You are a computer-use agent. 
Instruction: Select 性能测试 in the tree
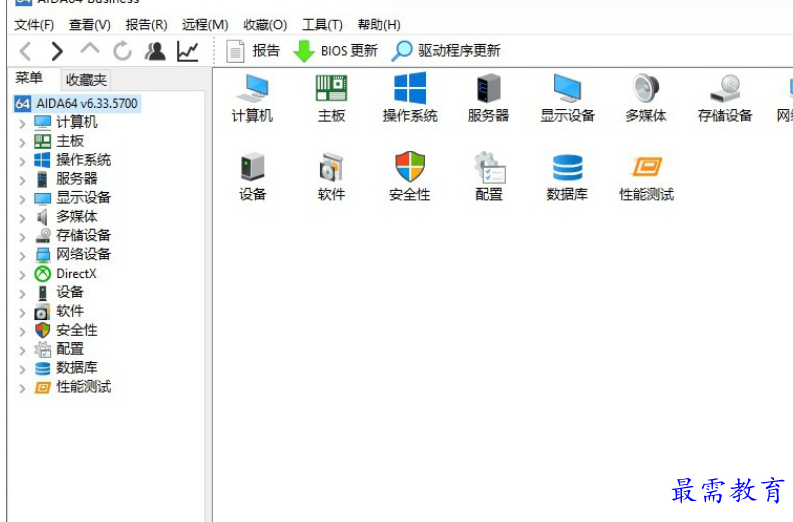[x=83, y=387]
